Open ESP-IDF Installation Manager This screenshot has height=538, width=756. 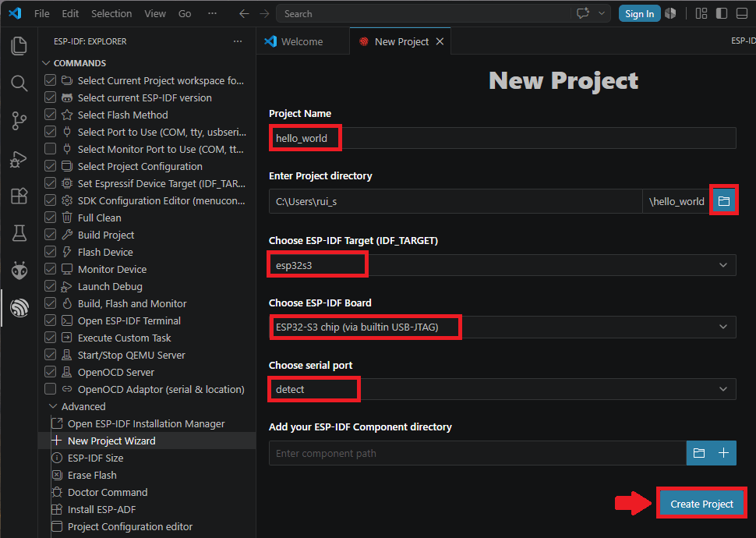[x=146, y=423]
